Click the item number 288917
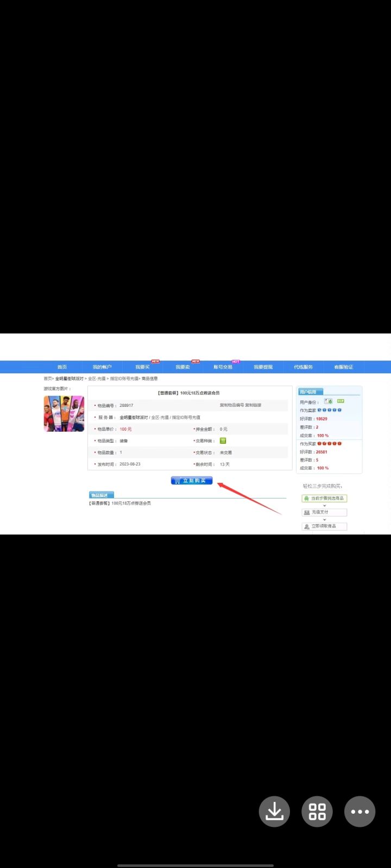The image size is (391, 868). pos(127,405)
